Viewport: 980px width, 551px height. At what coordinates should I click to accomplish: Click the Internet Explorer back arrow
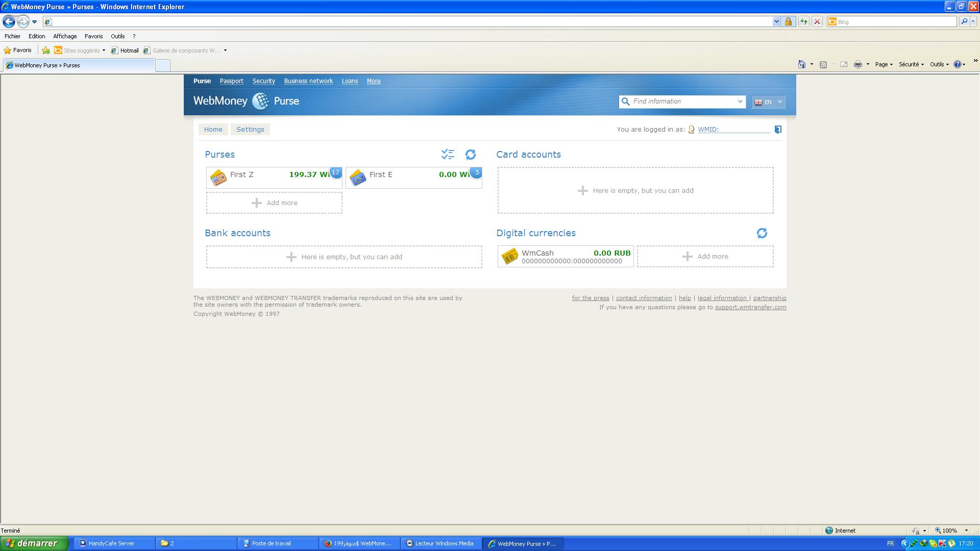9,21
